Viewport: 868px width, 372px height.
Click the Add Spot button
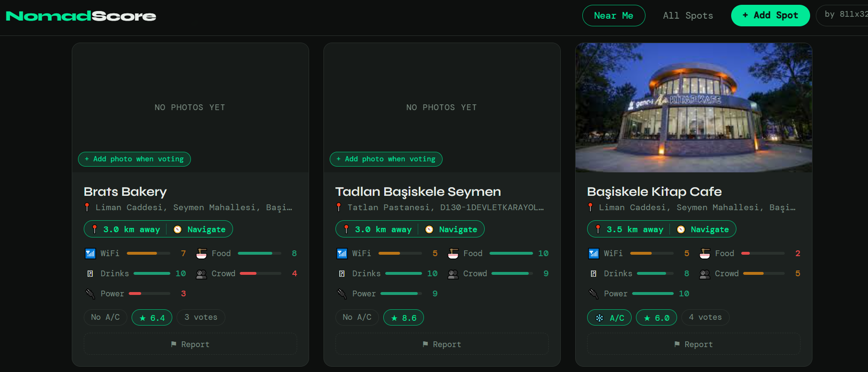point(770,16)
